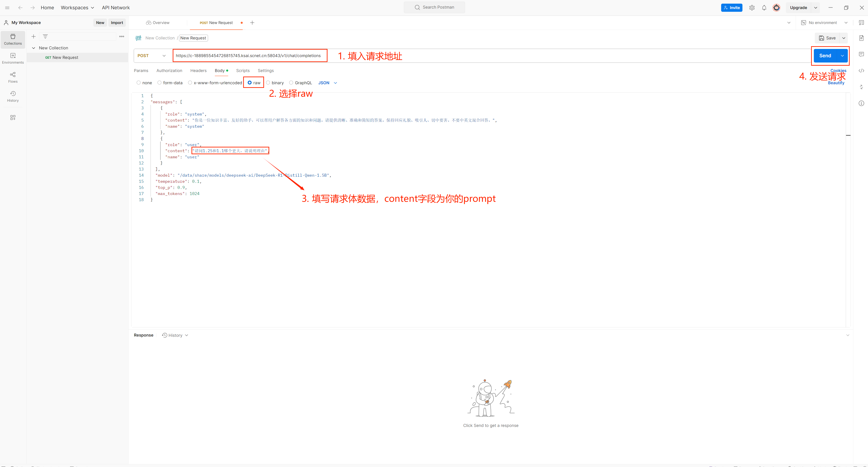This screenshot has height=467, width=868.
Task: Open the Environments sidebar panel
Action: 13,58
